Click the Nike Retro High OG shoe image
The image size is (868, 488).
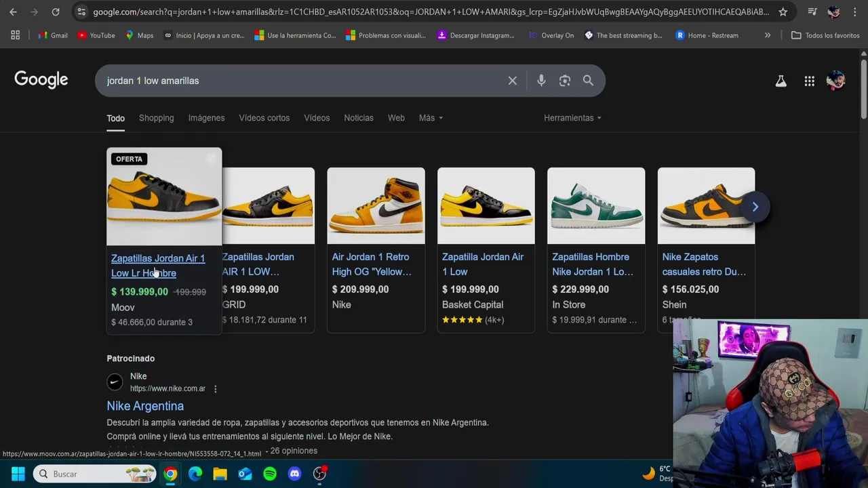coord(376,206)
